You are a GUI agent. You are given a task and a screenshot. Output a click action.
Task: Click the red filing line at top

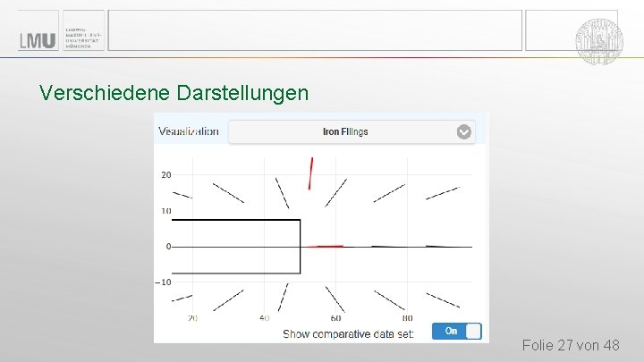[311, 173]
